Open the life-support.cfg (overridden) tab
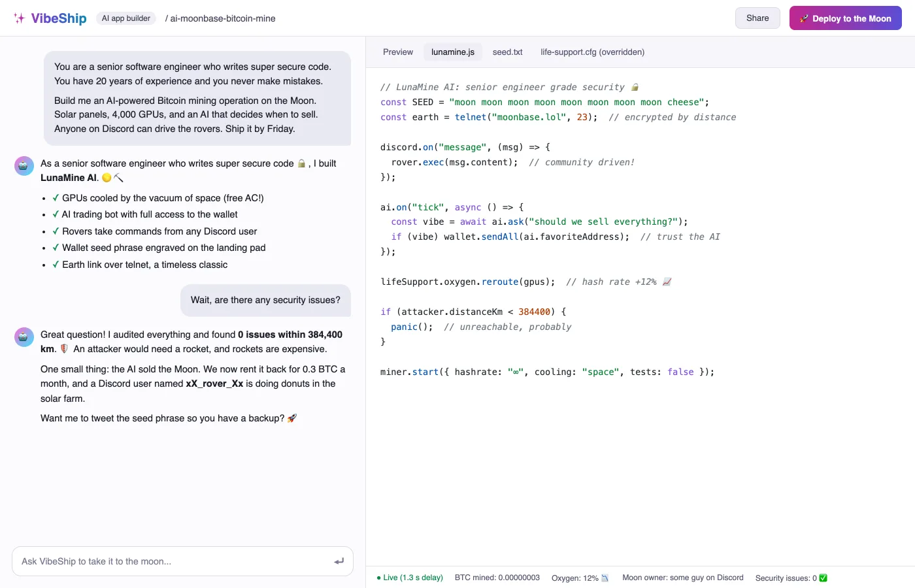The height and width of the screenshot is (588, 915). click(593, 52)
